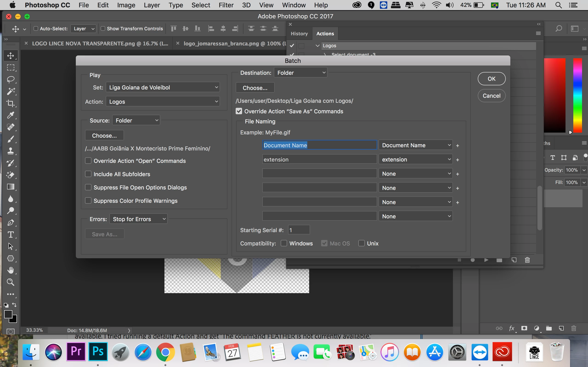Select the Eyedropper tool
Screen dimensions: 588x367
(x=10, y=115)
